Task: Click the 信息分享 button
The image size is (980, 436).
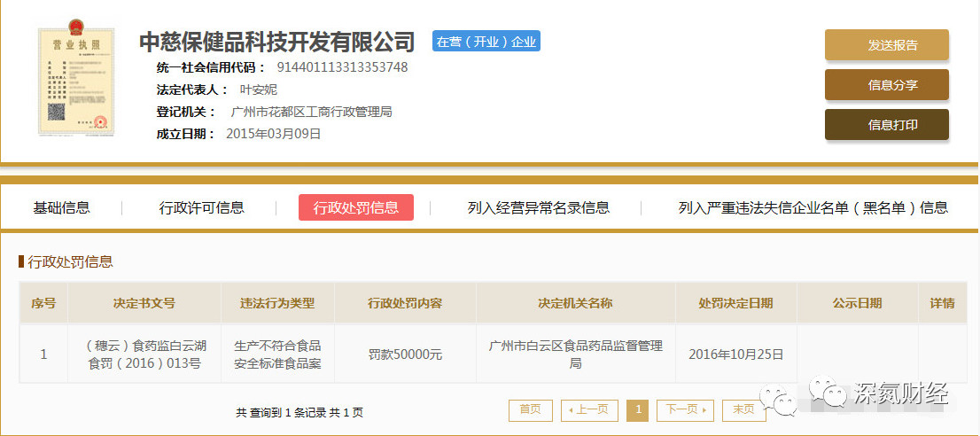Action: click(x=886, y=85)
